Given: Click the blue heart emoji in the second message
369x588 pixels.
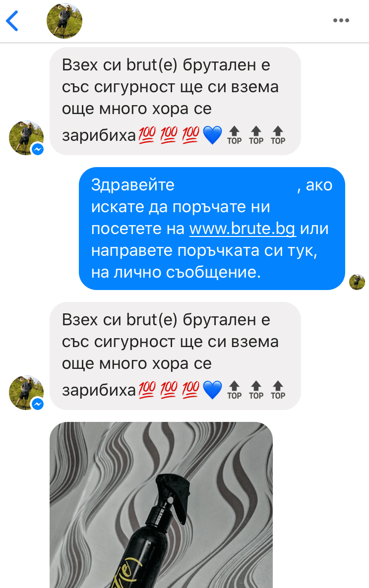Looking at the screenshot, I should click(x=212, y=390).
